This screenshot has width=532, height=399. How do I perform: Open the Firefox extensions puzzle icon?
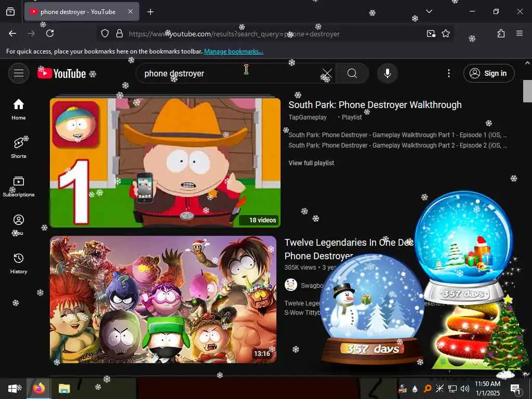tap(501, 33)
